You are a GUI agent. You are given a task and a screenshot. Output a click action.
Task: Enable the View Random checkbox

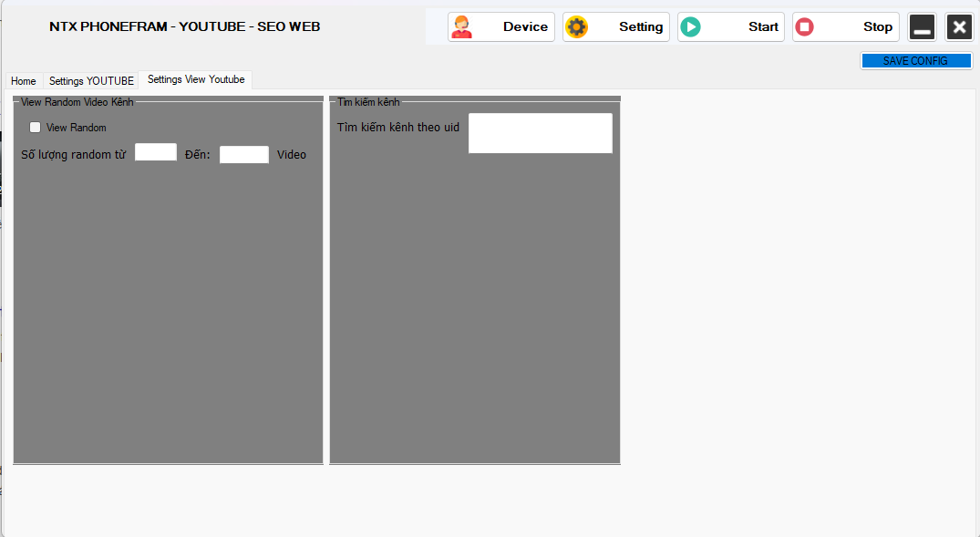pos(36,128)
